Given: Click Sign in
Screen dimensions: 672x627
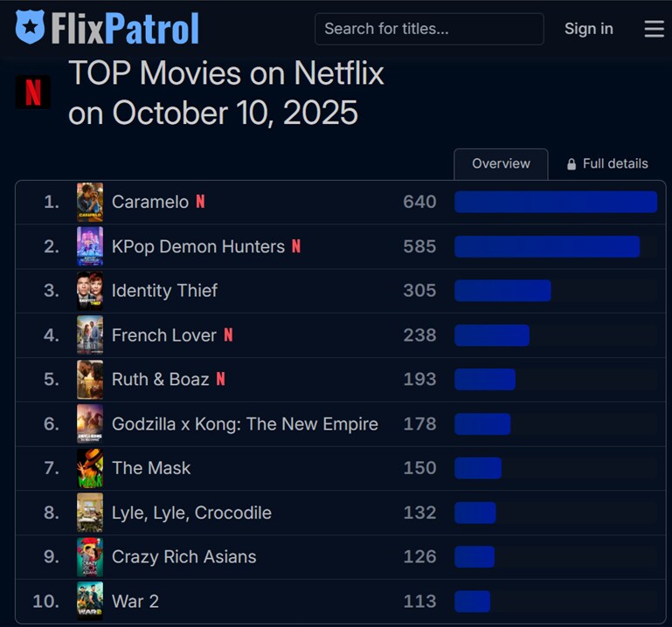Looking at the screenshot, I should click(588, 29).
